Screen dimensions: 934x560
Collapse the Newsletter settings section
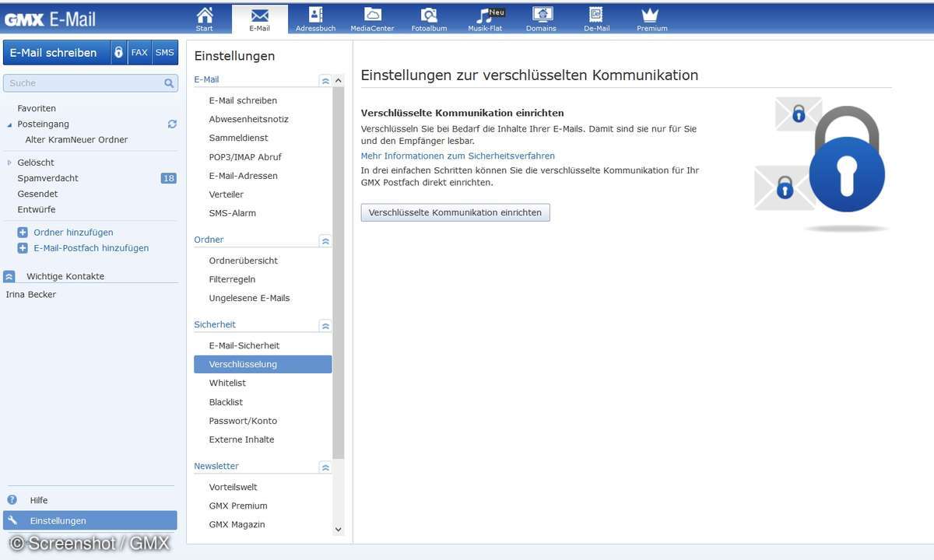(325, 467)
